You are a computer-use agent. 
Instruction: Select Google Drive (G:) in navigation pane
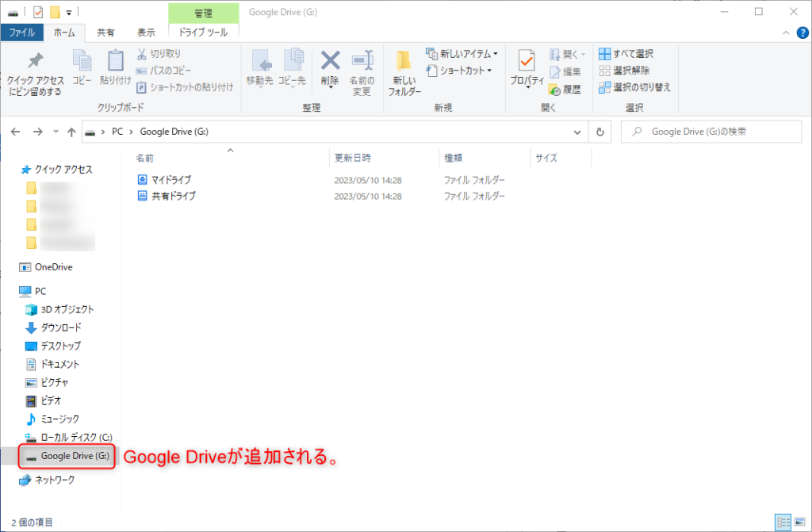click(74, 456)
